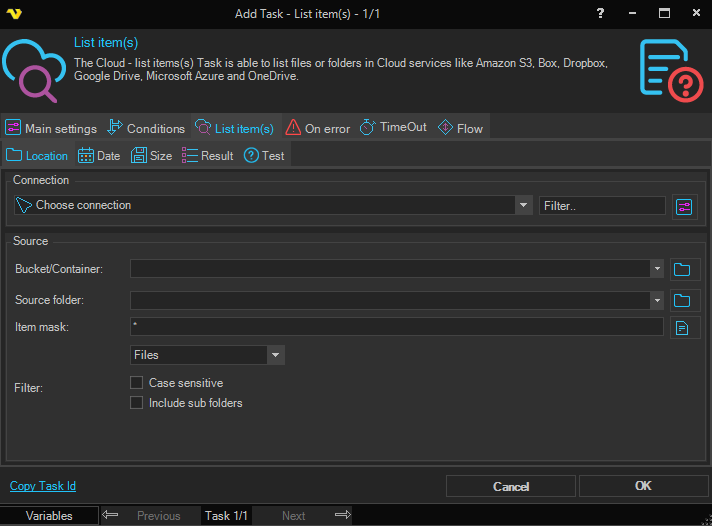The width and height of the screenshot is (712, 526).
Task: Click the right arrow next to Next
Action: 342,516
